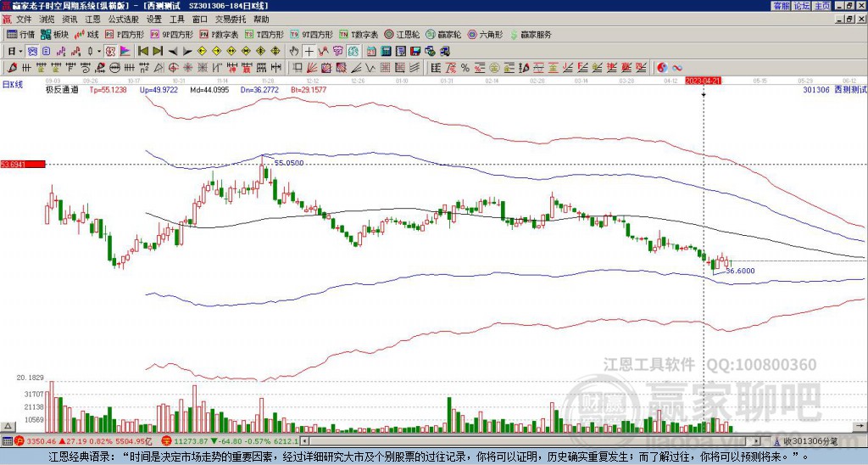The height and width of the screenshot is (465, 868).
Task: Toggle the 权 adjustment button
Action: tap(110, 52)
